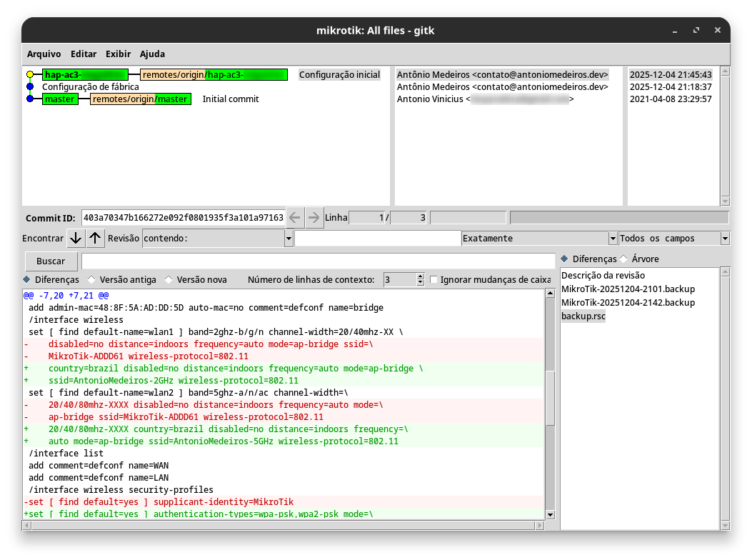
Task: Select the Versão antiga radio option
Action: coord(91,279)
